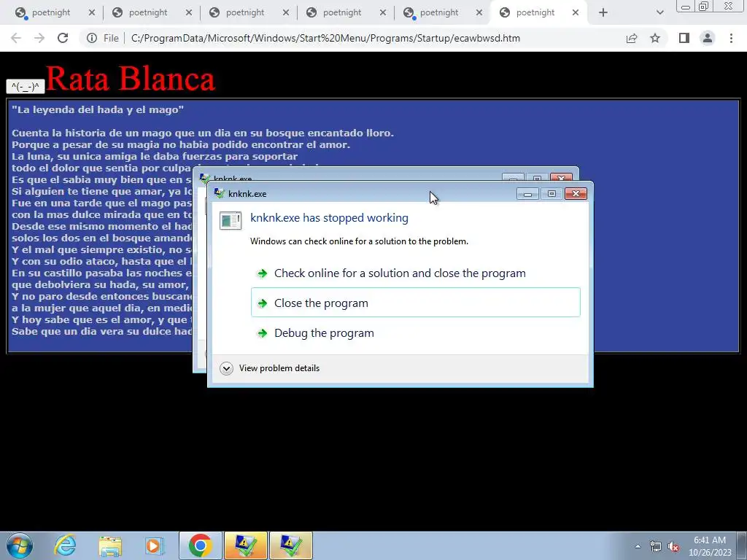Open Windows Explorer from taskbar

(x=110, y=545)
